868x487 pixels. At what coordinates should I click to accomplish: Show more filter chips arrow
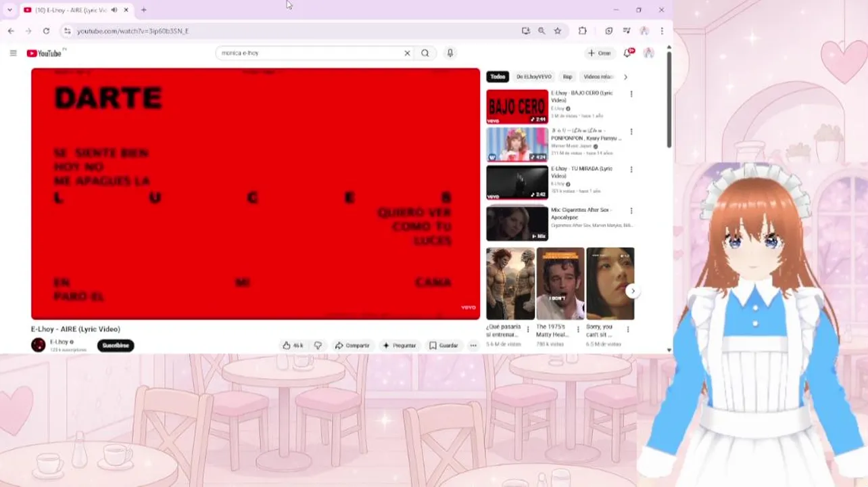click(x=625, y=77)
